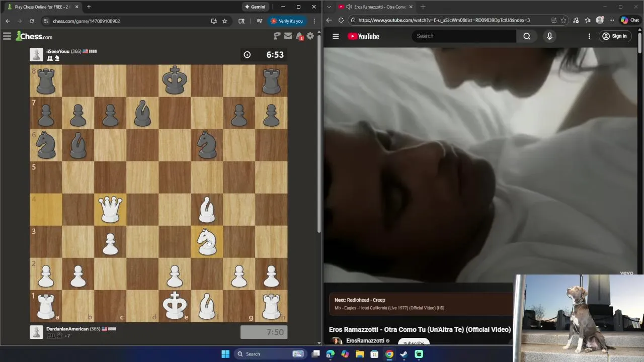The width and height of the screenshot is (644, 362).
Task: Open DardanianAmerican's profile name
Action: (67, 329)
